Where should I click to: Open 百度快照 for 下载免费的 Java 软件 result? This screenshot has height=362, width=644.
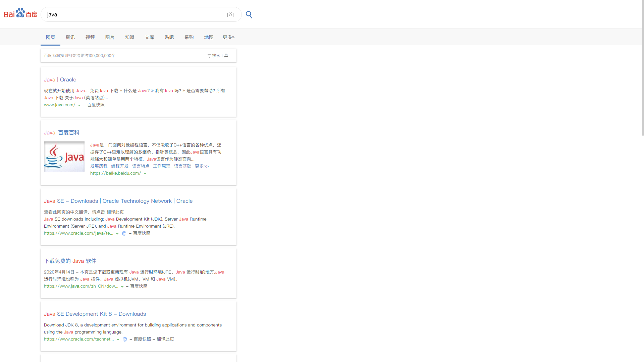(139, 286)
